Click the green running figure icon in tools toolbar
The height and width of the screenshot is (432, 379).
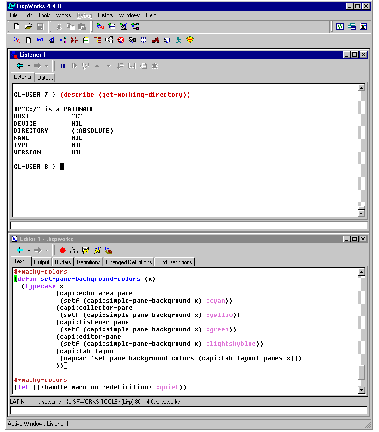pos(179,40)
